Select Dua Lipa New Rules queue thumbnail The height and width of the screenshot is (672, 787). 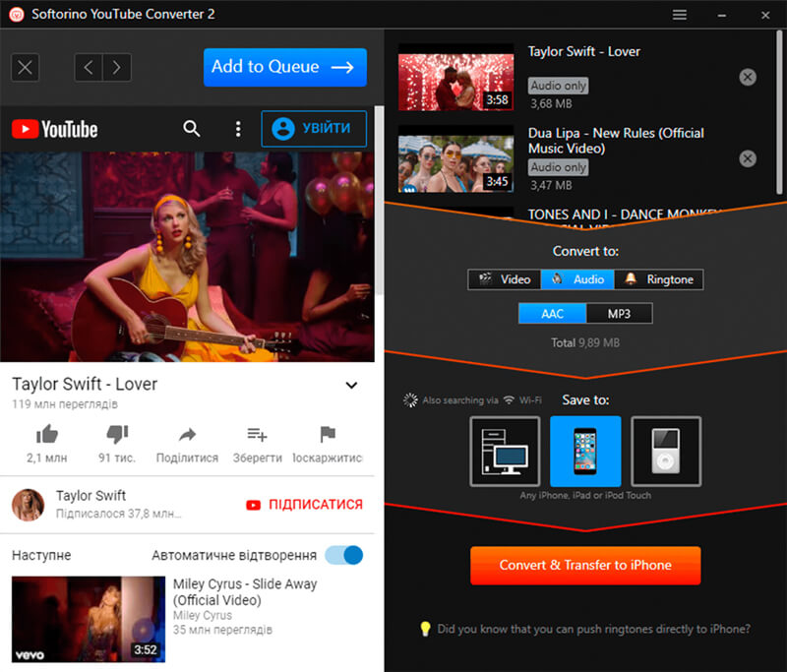point(455,159)
